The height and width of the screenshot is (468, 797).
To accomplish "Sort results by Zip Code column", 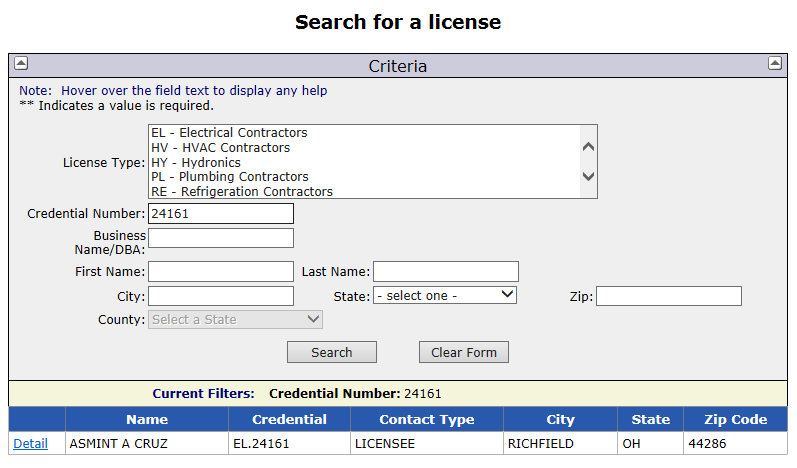I will point(735,419).
